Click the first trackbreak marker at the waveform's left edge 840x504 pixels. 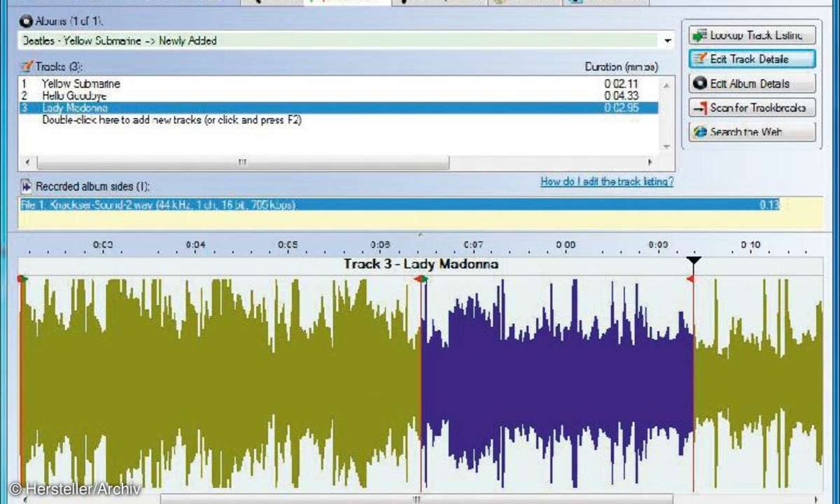coord(22,279)
